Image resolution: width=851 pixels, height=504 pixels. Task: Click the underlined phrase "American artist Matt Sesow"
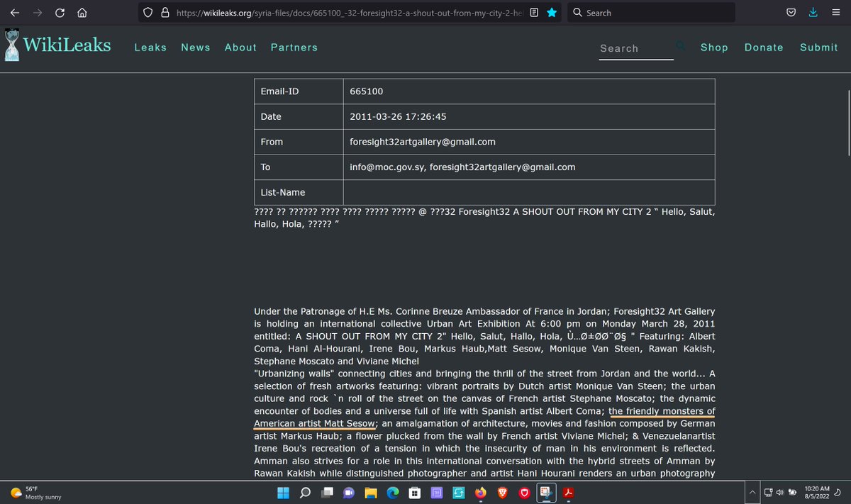pyautogui.click(x=314, y=424)
